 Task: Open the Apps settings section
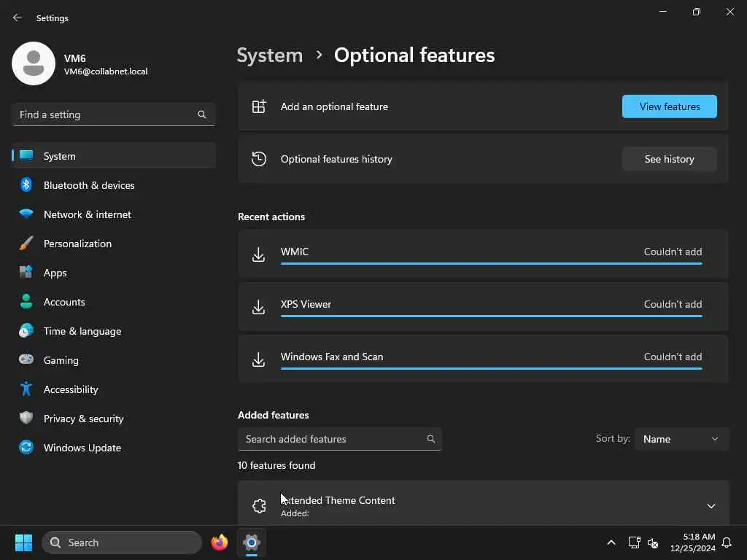pos(55,273)
